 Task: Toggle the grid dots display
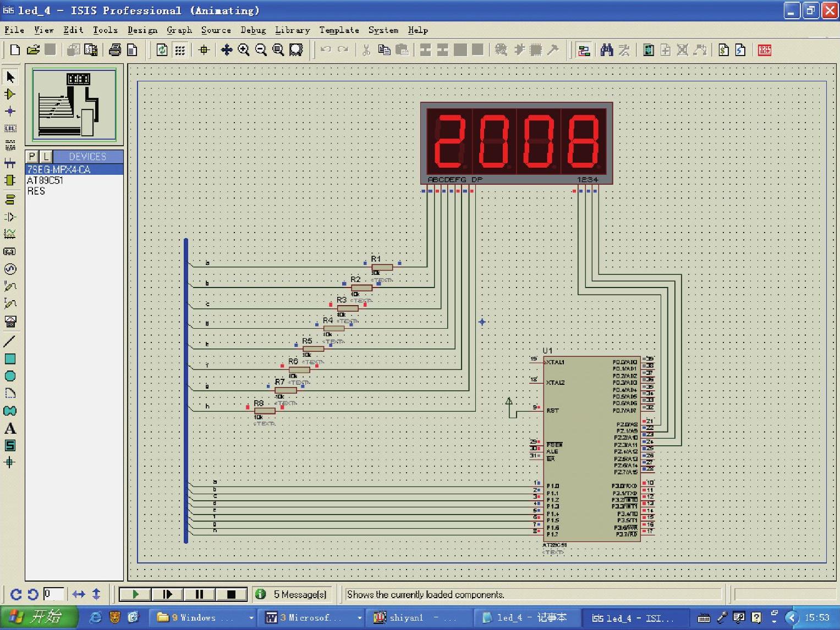(x=180, y=50)
